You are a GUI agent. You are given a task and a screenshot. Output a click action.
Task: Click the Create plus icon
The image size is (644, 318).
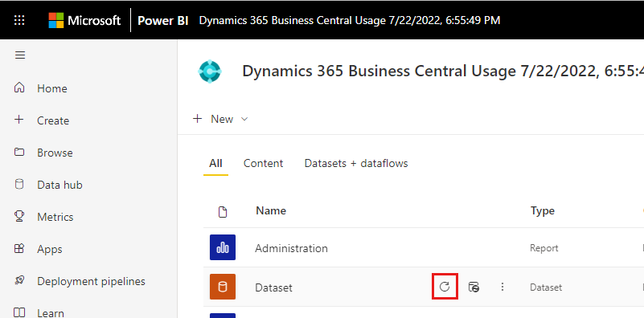(19, 120)
